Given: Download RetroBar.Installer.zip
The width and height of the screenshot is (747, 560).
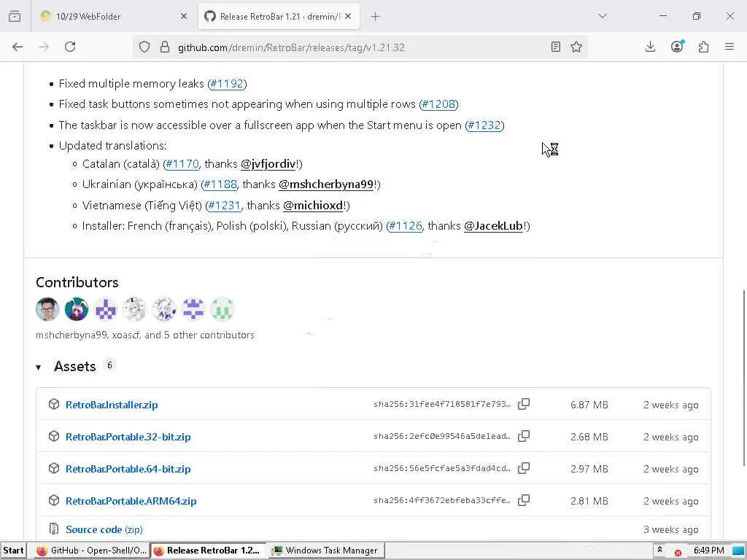Looking at the screenshot, I should pos(112,405).
